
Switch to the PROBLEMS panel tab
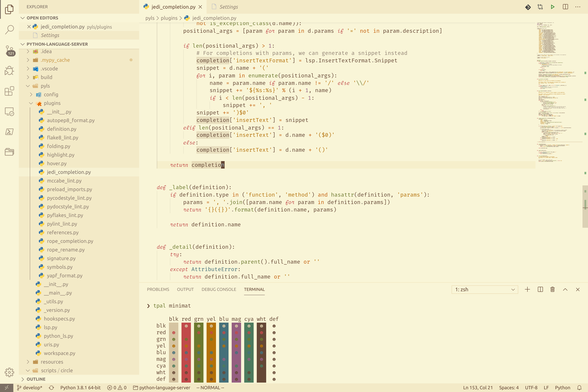pos(158,289)
